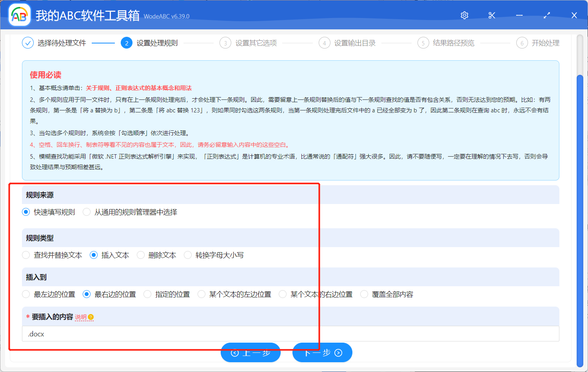Click the blue checkmark icon on 选择待处理文件 step

(28, 43)
